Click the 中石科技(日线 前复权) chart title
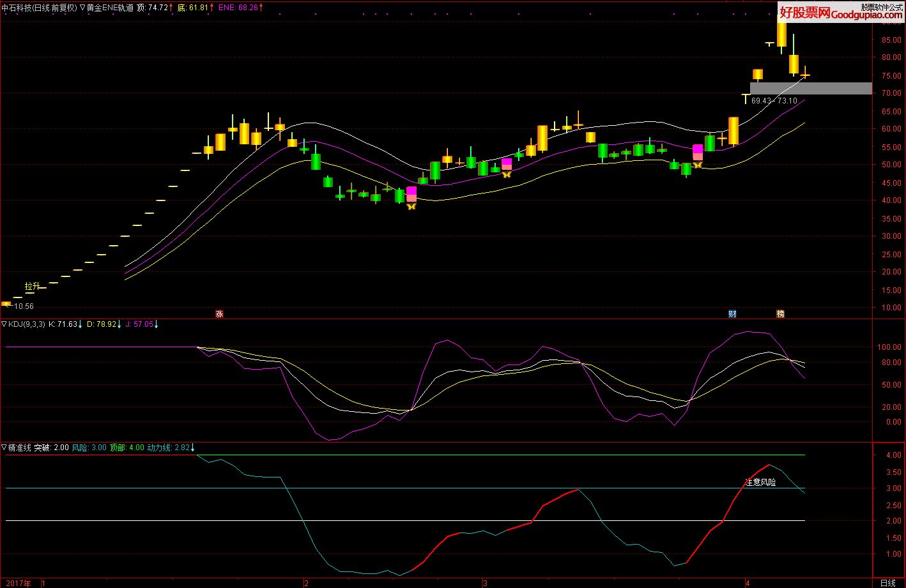 [x=40, y=8]
